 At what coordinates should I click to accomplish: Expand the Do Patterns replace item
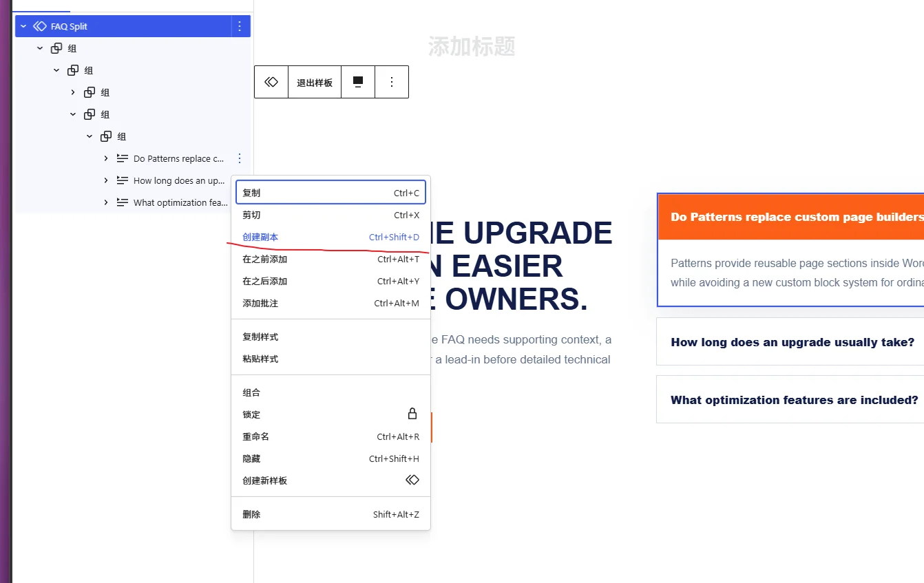106,158
